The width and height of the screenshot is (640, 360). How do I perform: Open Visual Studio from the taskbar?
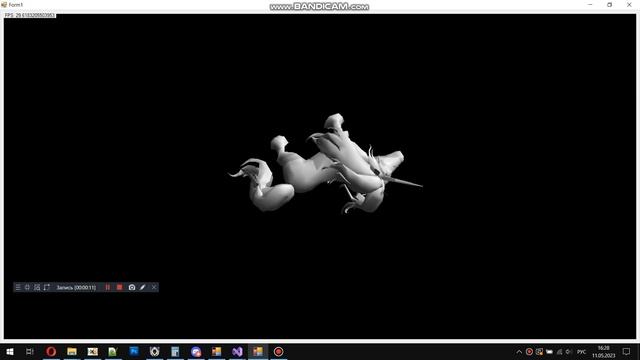[237, 351]
